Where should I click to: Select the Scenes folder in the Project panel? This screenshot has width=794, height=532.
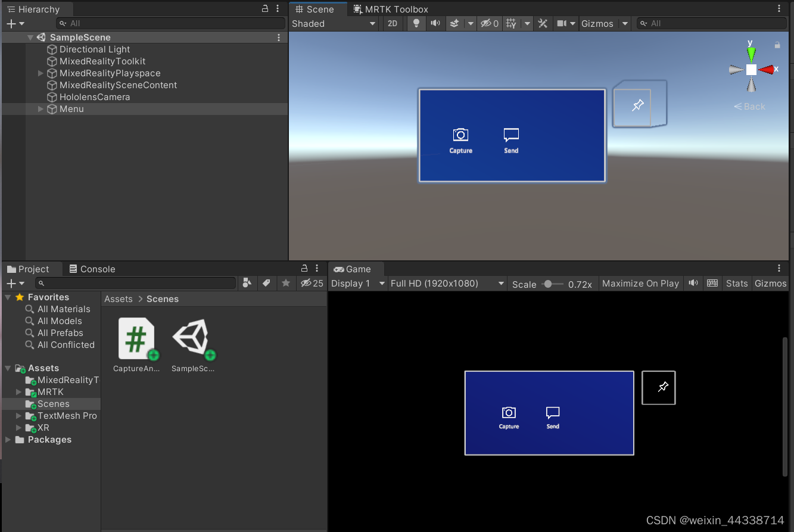pos(52,403)
